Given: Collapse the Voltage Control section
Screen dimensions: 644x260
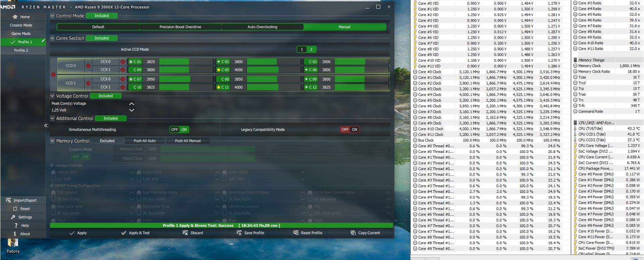Looking at the screenshot, I should coord(52,96).
